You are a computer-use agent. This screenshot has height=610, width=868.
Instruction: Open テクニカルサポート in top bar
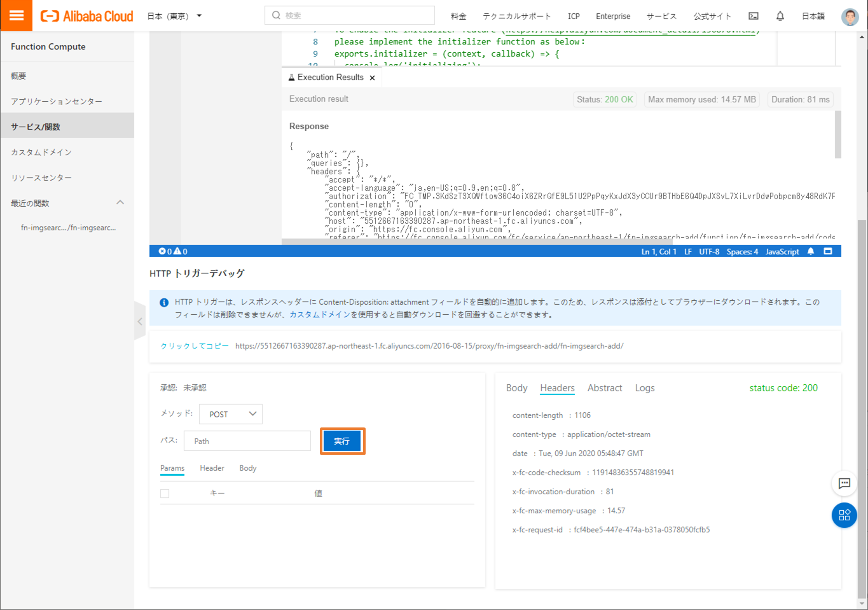[x=516, y=16]
